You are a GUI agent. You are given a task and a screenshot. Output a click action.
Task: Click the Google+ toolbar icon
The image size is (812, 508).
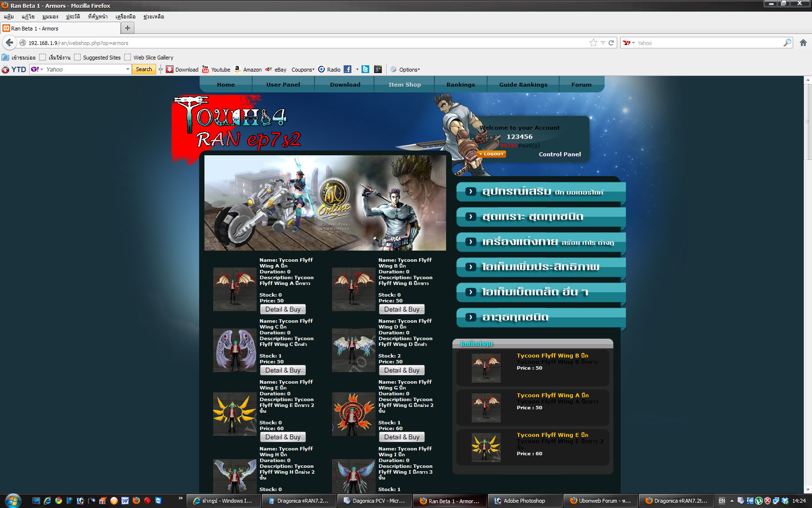point(378,70)
